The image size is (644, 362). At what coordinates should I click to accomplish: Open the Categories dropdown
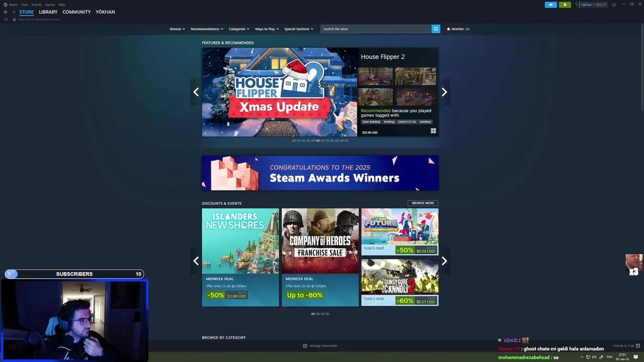click(239, 29)
